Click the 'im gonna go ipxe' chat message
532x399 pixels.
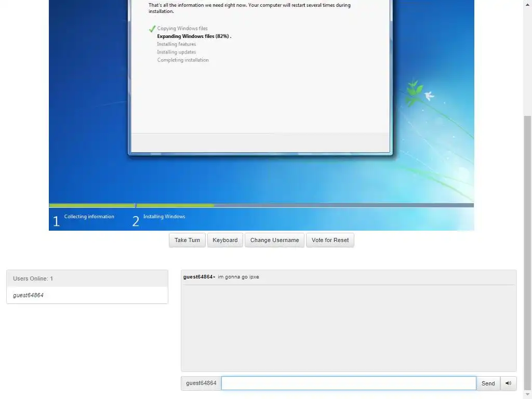tap(238, 277)
